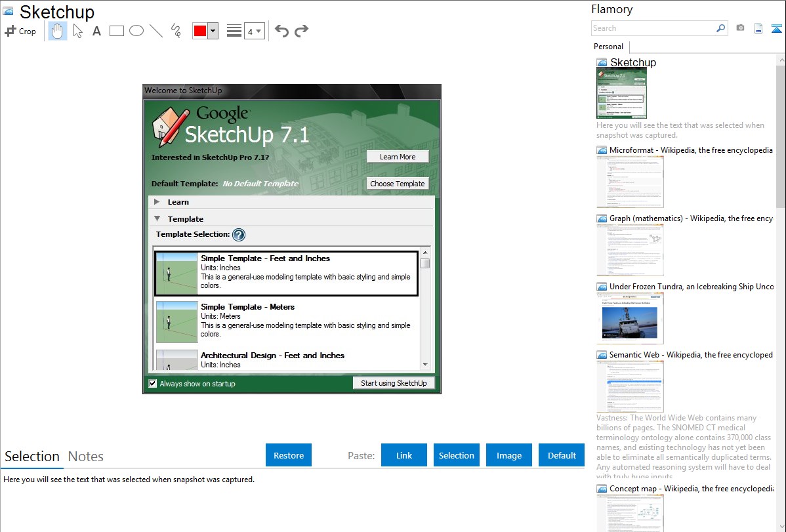Image resolution: width=786 pixels, height=532 pixels.
Task: Select the Crop tool
Action: (x=20, y=31)
